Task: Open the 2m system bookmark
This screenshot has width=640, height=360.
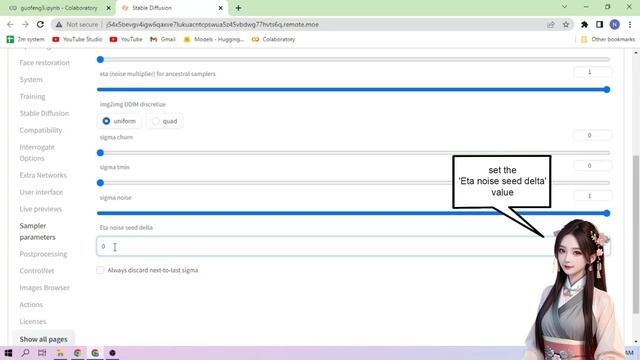Action: (25, 39)
